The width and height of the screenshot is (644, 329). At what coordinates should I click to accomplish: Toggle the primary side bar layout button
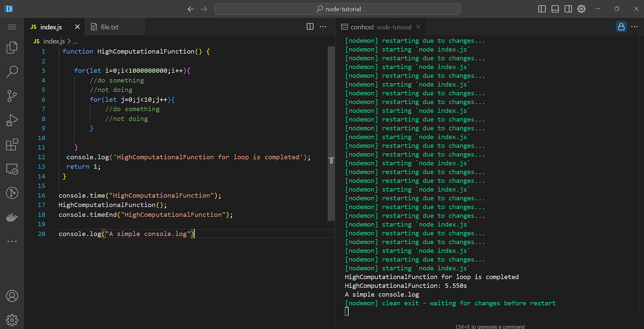click(542, 9)
